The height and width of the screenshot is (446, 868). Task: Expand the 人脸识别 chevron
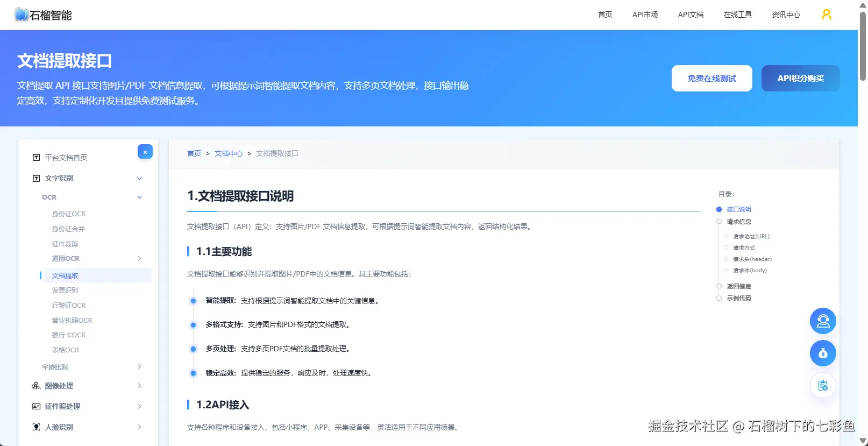tap(139, 427)
